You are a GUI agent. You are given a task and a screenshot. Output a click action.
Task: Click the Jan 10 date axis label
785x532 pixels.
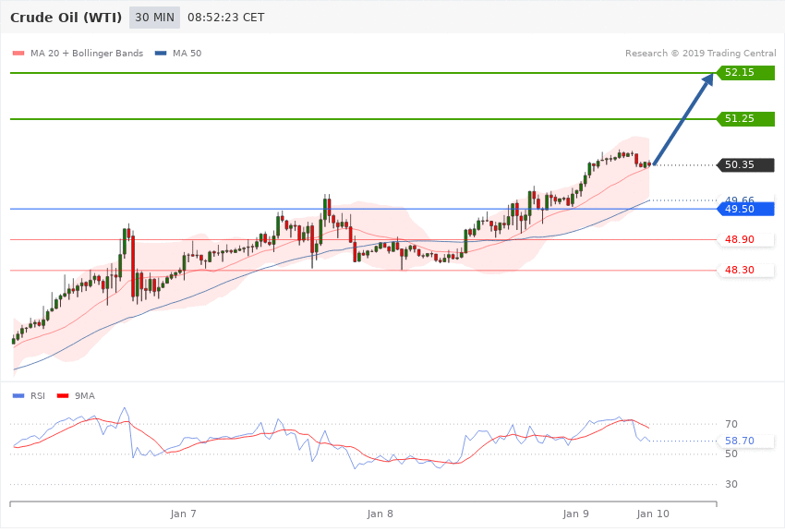click(653, 514)
